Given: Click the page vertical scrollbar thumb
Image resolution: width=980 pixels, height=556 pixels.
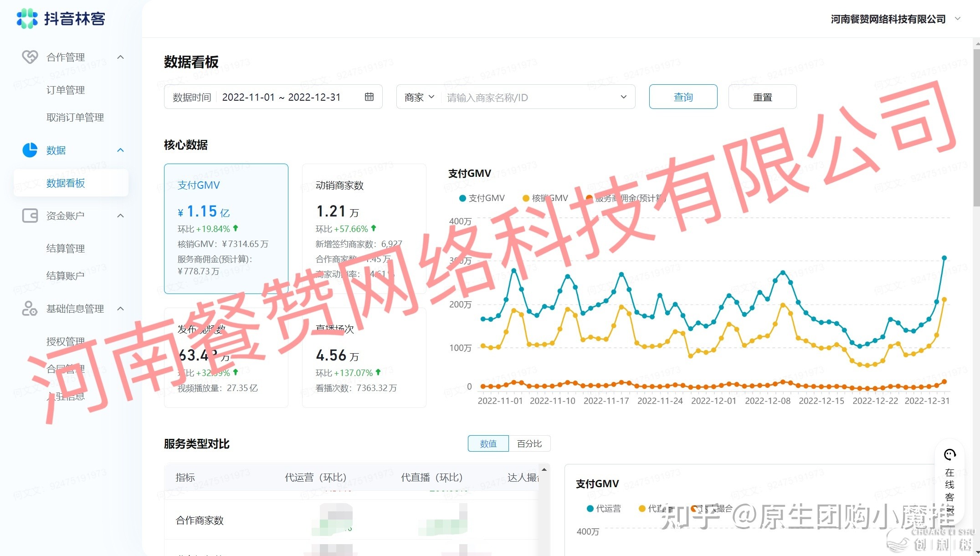Looking at the screenshot, I should [976, 128].
